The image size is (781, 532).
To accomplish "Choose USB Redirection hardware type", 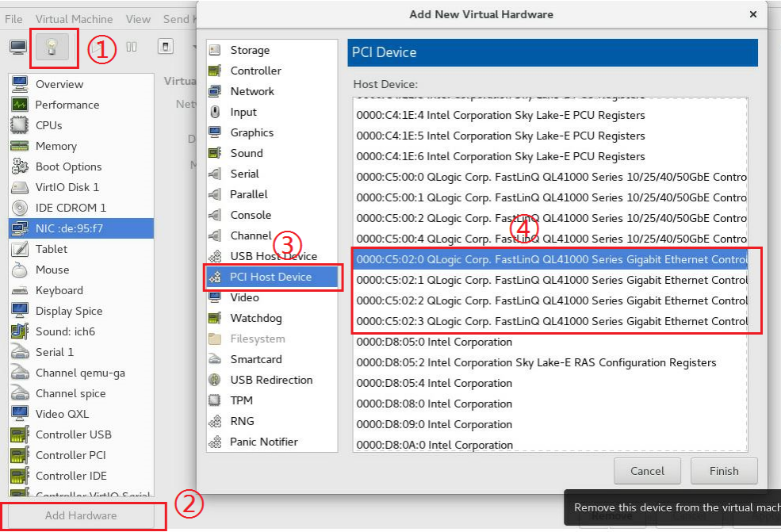I will pyautogui.click(x=272, y=380).
